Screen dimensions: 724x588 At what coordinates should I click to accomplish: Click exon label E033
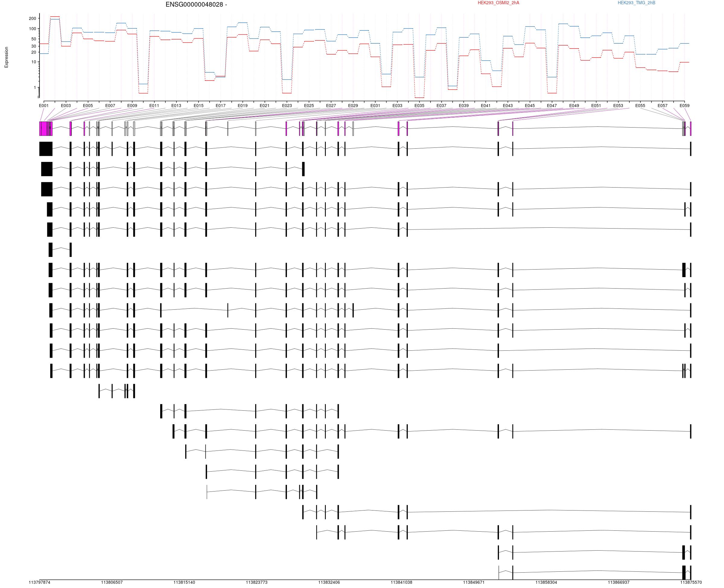(397, 106)
